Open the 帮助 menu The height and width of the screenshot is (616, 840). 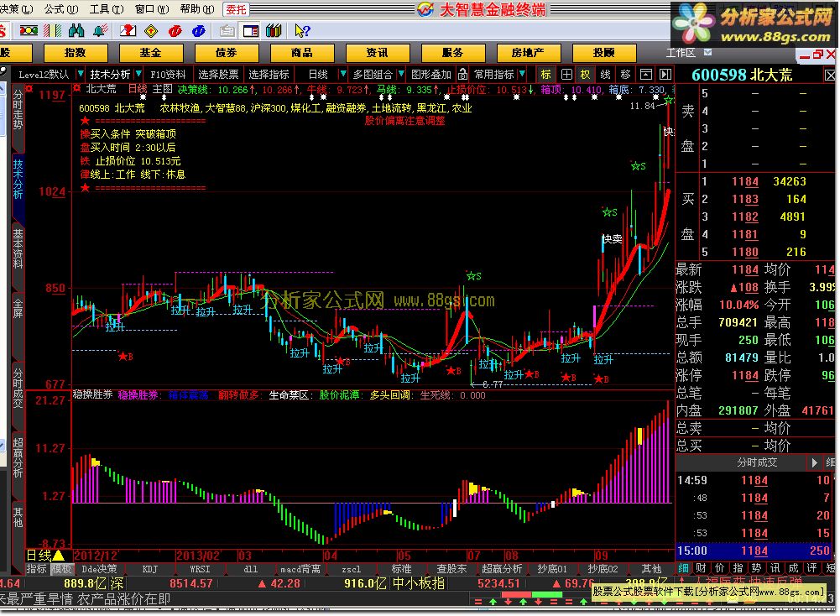click(x=197, y=9)
